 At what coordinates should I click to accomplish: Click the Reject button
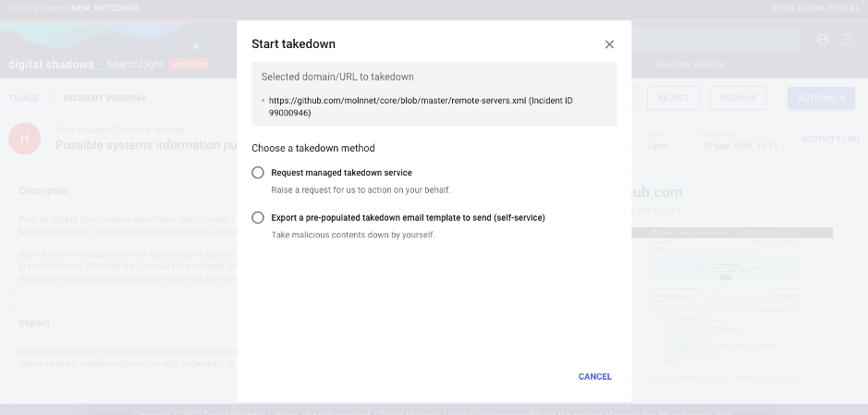pos(673,98)
